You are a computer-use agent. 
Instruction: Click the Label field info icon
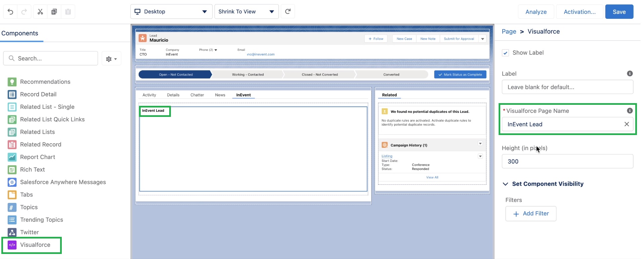630,74
